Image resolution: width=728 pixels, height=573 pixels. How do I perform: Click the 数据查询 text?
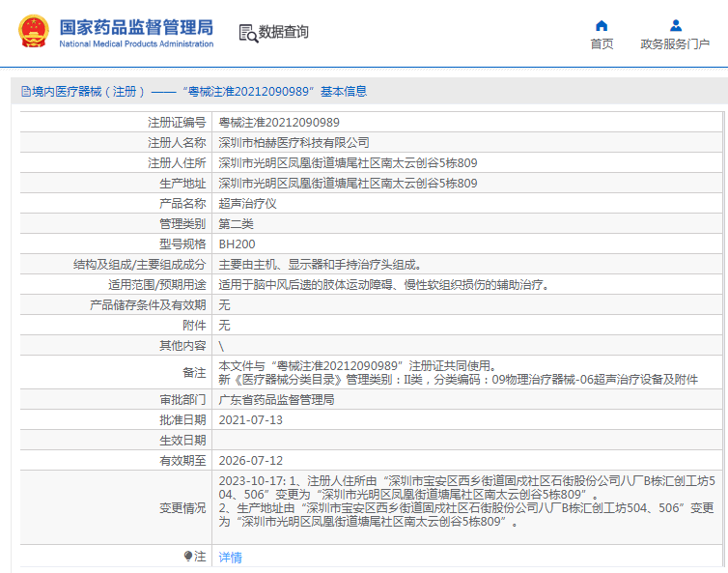click(x=283, y=32)
